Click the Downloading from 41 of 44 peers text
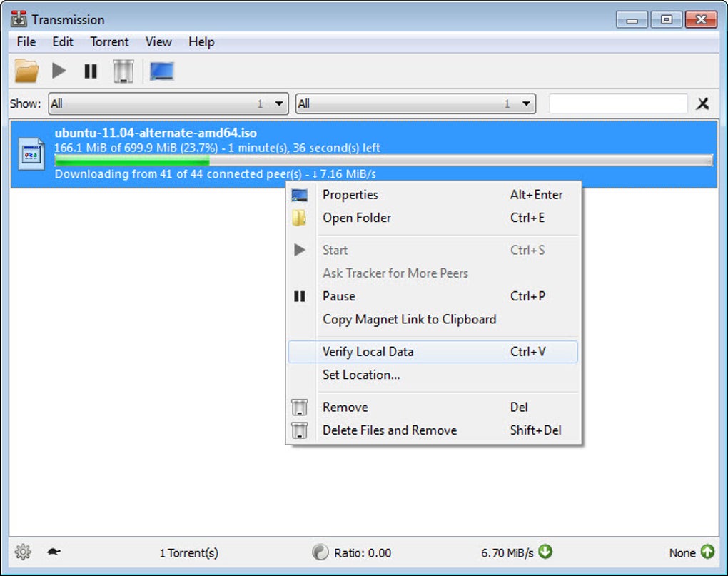Screen dimensions: 728x576 tap(215, 174)
